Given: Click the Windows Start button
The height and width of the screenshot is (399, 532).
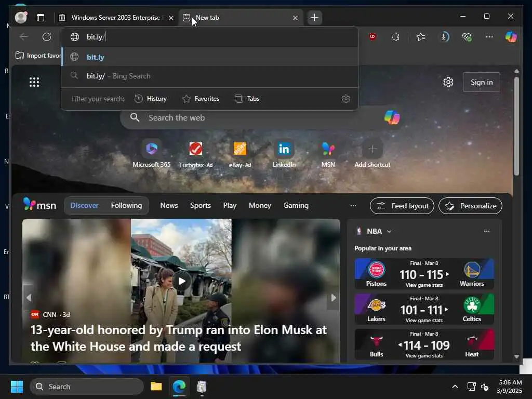Looking at the screenshot, I should [17, 387].
